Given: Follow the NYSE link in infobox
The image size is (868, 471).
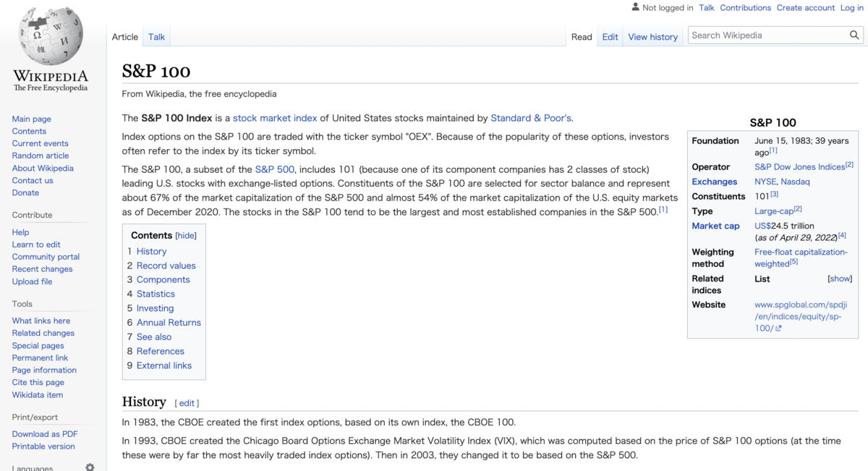Looking at the screenshot, I should [x=765, y=182].
